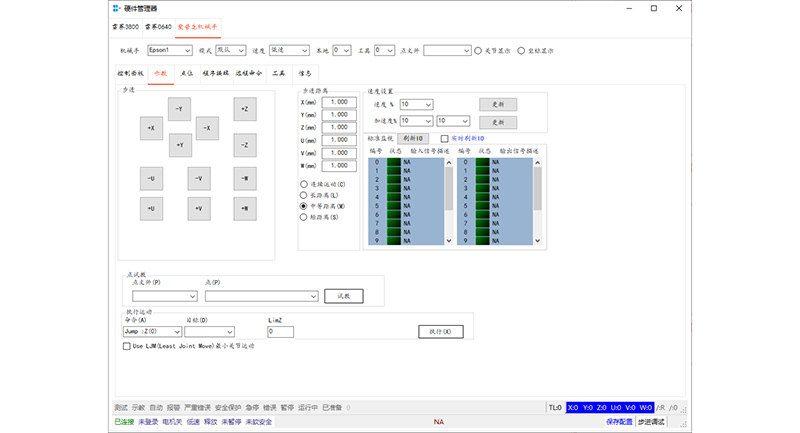This screenshot has height=433, width=800.
Task: Enable the 实时刷新IO checkbox
Action: coord(444,139)
